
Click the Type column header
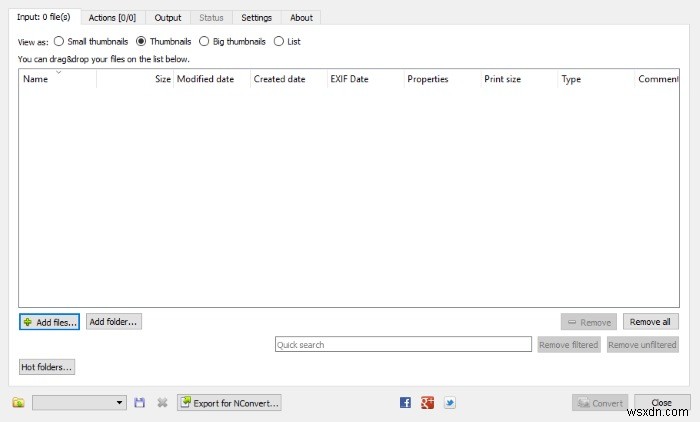point(596,79)
